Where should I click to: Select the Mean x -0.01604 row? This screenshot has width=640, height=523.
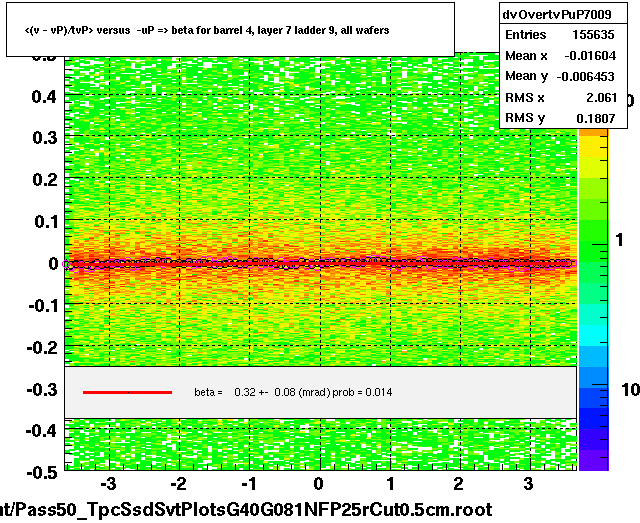click(x=560, y=56)
